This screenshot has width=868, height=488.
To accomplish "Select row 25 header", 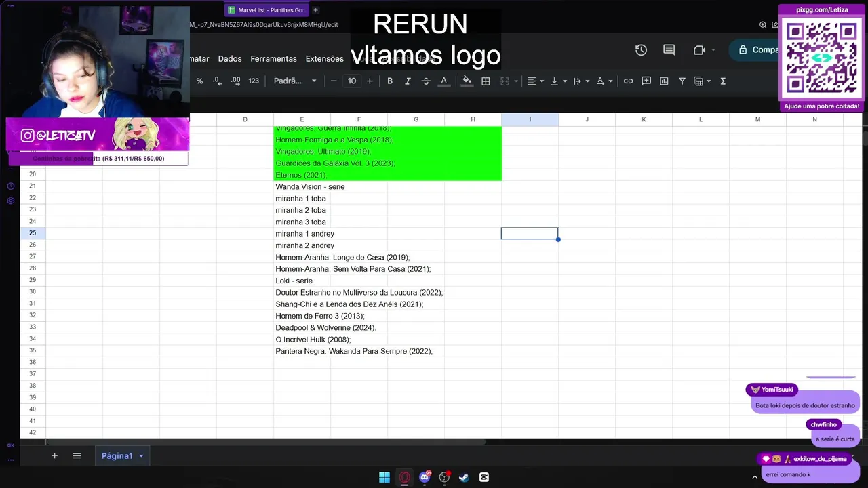I will tap(33, 233).
